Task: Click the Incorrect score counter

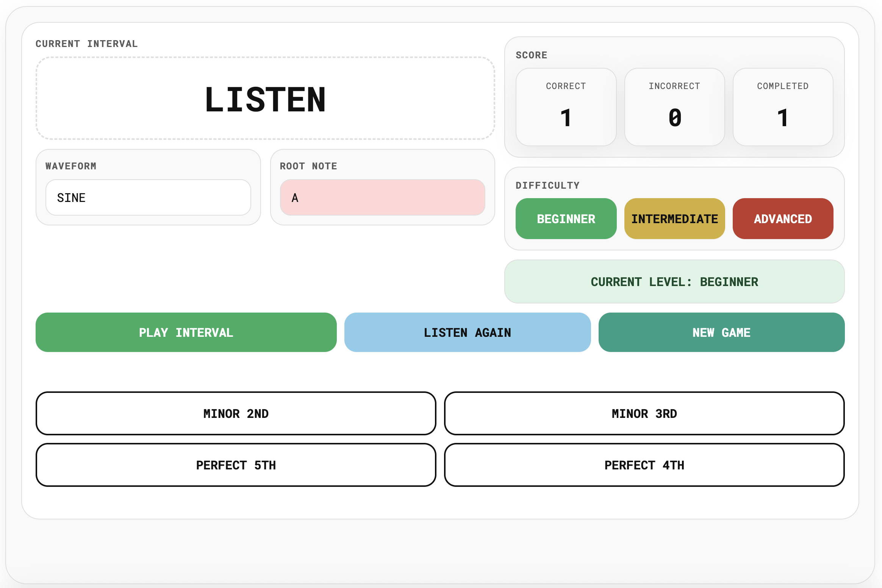Action: (674, 107)
